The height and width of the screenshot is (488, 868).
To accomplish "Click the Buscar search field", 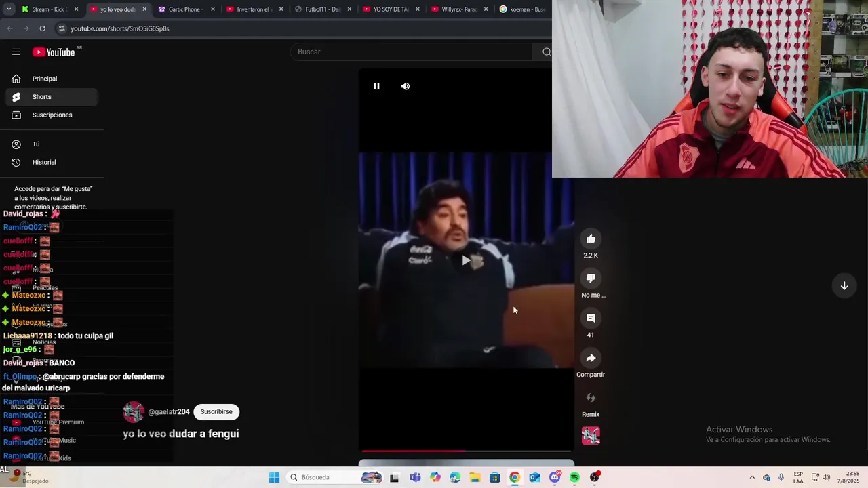I will 412,52.
